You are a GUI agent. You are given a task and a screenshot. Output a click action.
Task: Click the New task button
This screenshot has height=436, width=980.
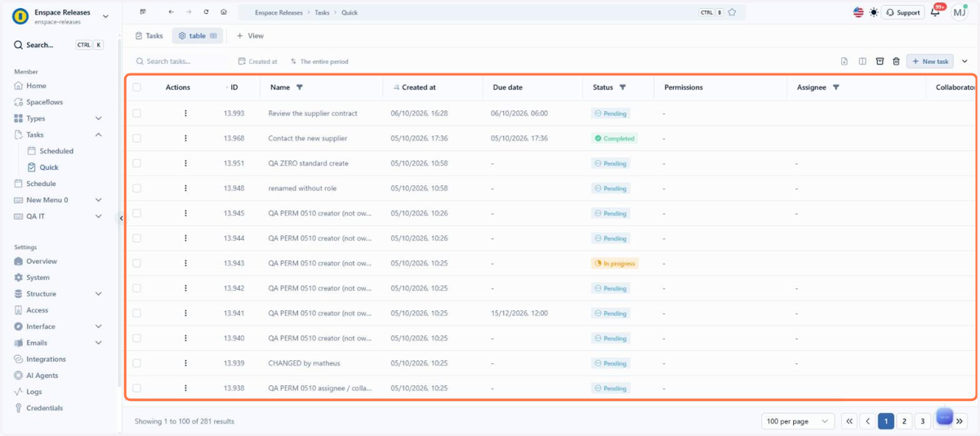point(930,61)
